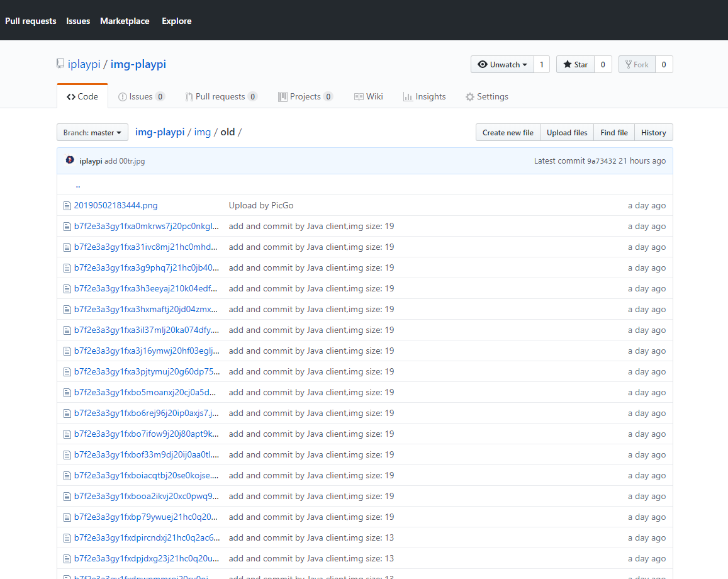The height and width of the screenshot is (579, 728).
Task: Open Upload by PicGo commit message
Action: 261,205
